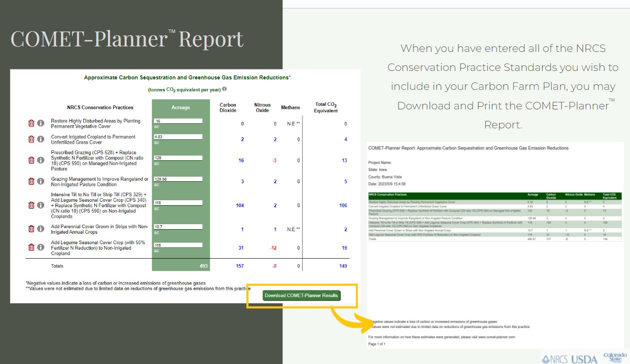Edit acreage field showing 120 for Prescribed Grazing
Image resolution: width=630 pixels, height=364 pixels.
(x=178, y=158)
